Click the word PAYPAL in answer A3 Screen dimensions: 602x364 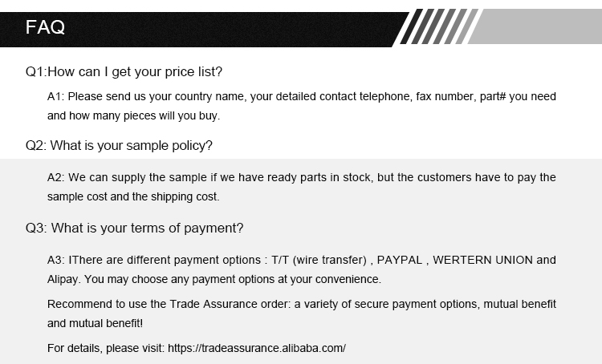pos(401,260)
